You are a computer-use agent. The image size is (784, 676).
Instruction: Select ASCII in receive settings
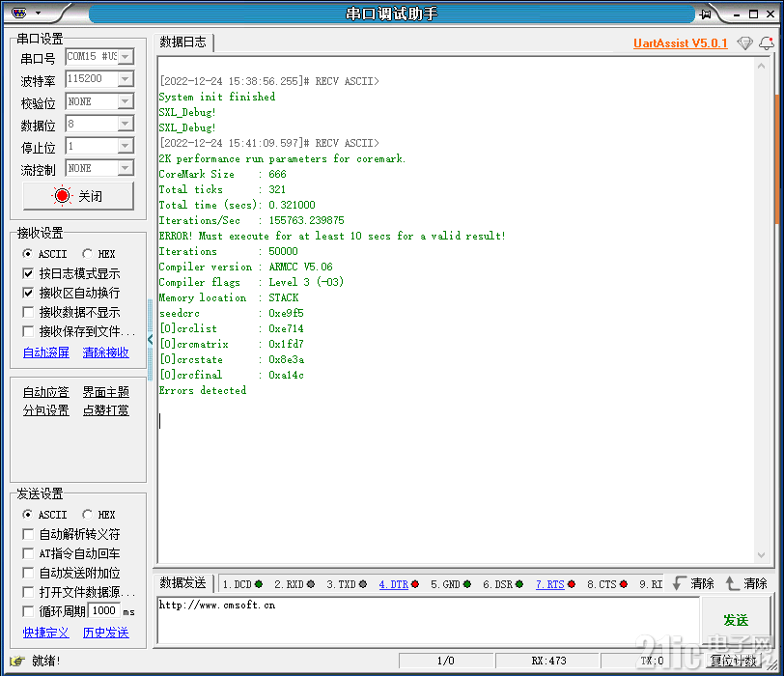[x=27, y=253]
